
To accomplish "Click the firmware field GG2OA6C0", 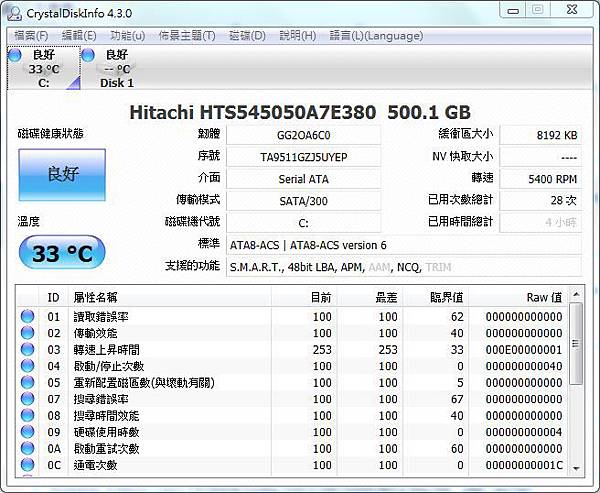I will (x=303, y=135).
